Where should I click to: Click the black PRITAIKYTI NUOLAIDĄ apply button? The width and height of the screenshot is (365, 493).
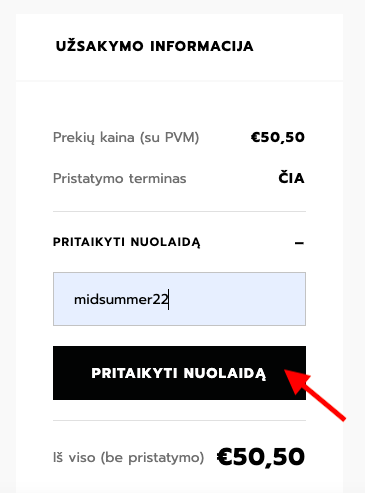pos(179,373)
